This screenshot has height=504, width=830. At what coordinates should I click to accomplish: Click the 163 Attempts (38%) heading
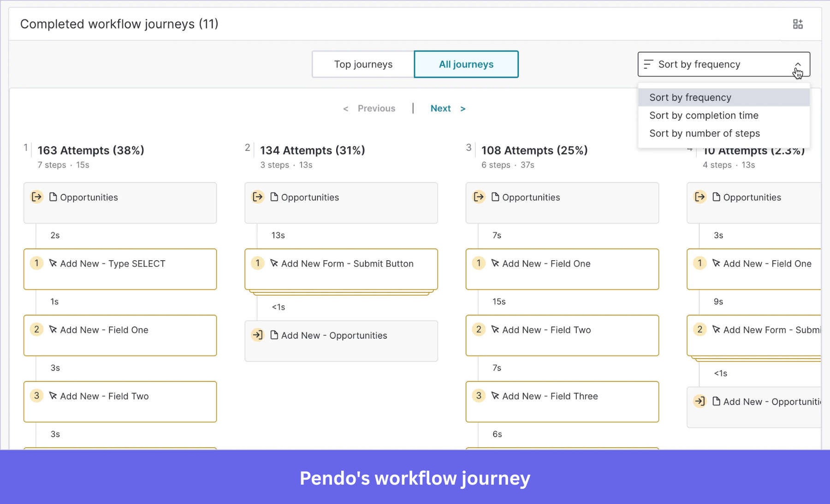[91, 151]
